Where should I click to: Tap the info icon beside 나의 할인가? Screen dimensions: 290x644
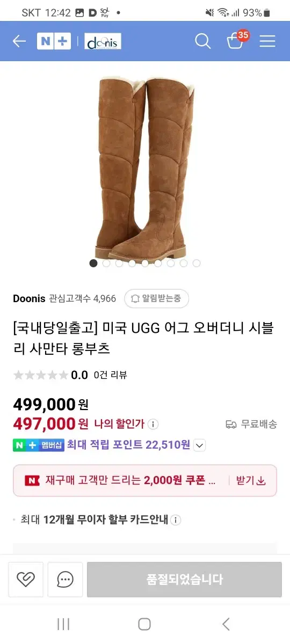(x=153, y=424)
